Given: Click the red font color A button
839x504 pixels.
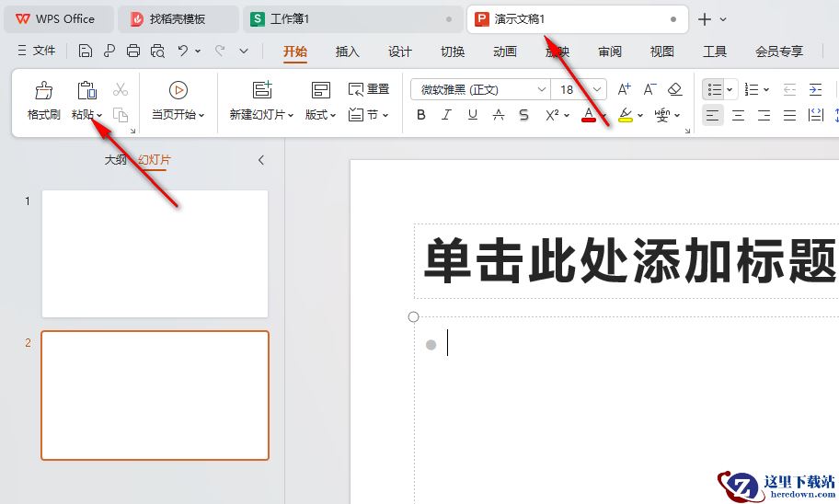Looking at the screenshot, I should click(589, 114).
